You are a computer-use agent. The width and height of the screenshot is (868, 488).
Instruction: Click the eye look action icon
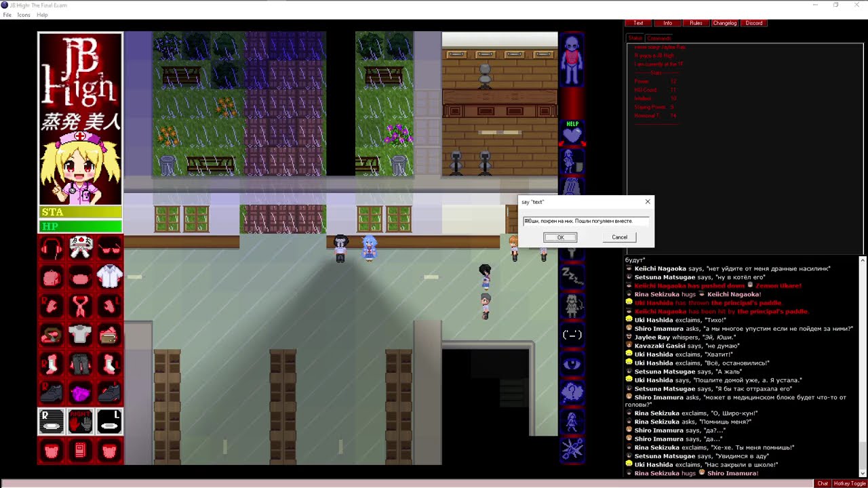click(572, 364)
